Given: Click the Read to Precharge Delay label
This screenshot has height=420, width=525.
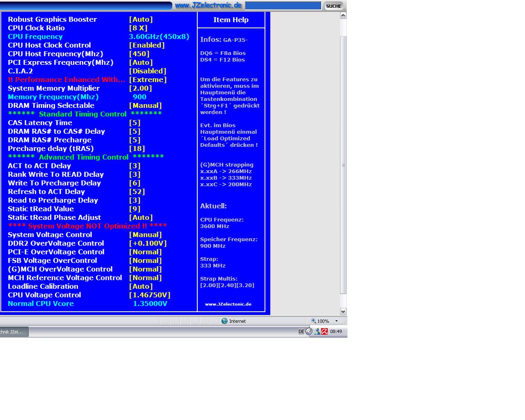Looking at the screenshot, I should 53,200.
